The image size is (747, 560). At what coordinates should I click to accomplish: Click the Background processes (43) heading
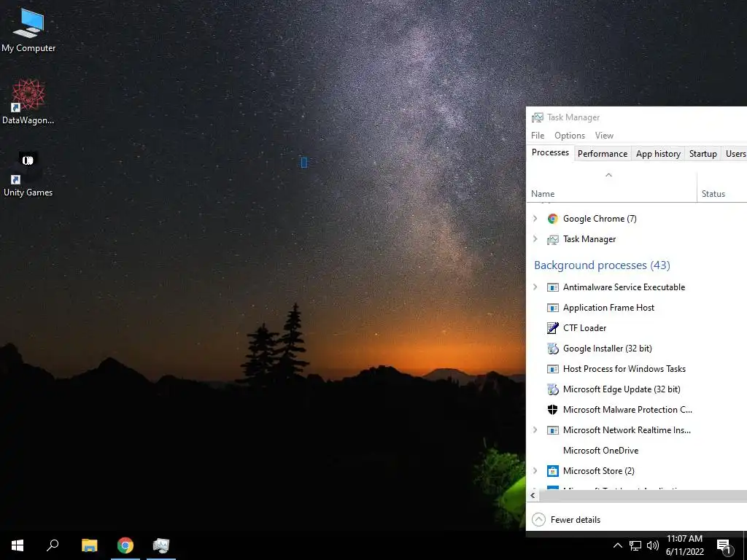pyautogui.click(x=602, y=265)
